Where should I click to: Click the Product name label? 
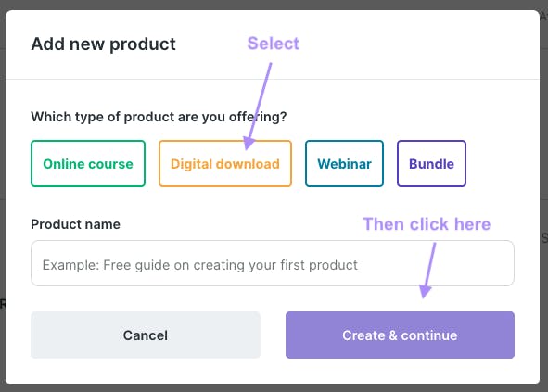tap(75, 224)
